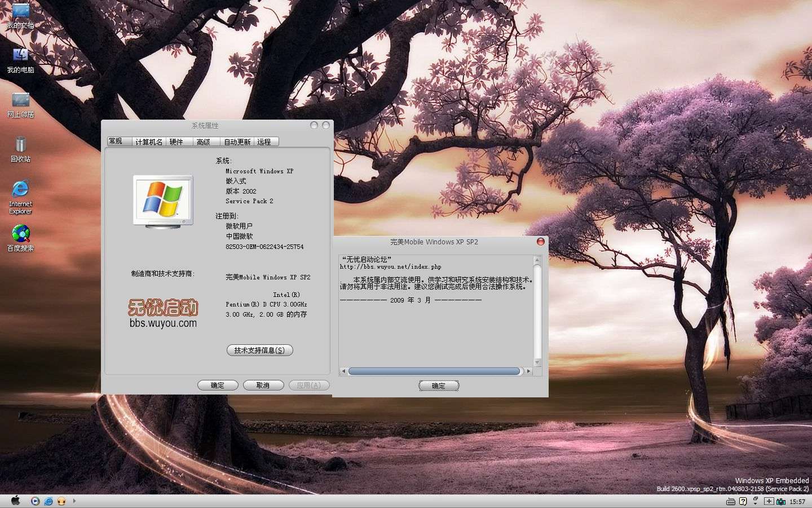Viewport: 812px width, 508px height.
Task: Click the scroll-up arrow in info dialog
Action: click(x=537, y=260)
